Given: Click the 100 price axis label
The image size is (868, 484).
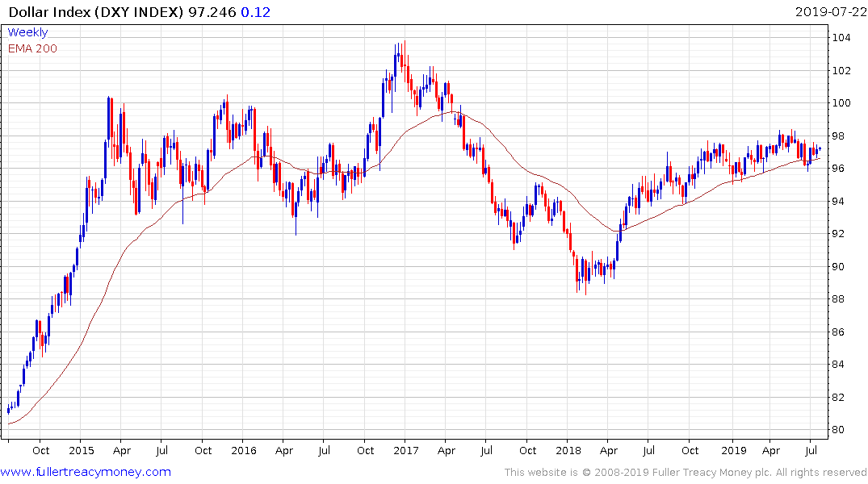Looking at the screenshot, I should 841,103.
